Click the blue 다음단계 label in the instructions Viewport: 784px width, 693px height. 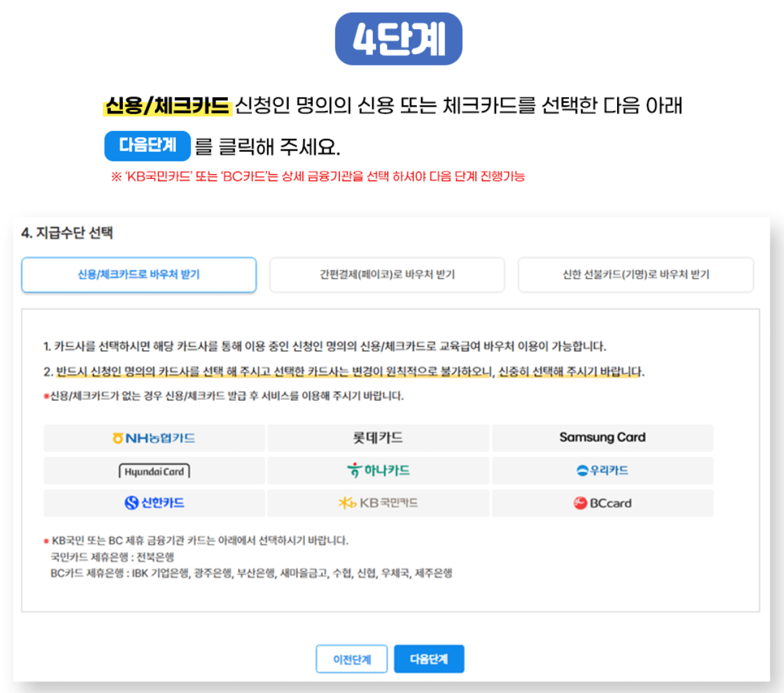coord(147,145)
